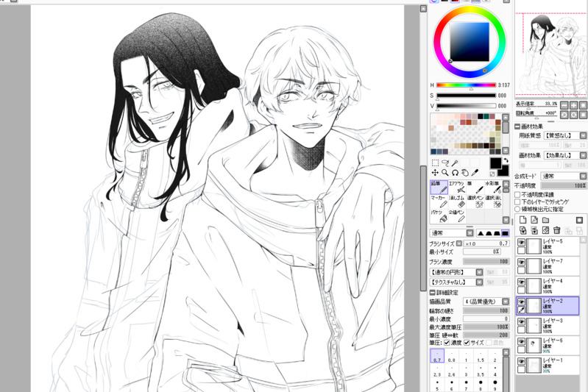Hide レイヤー4 with its eye icon
The image size is (588, 392).
pos(521,282)
